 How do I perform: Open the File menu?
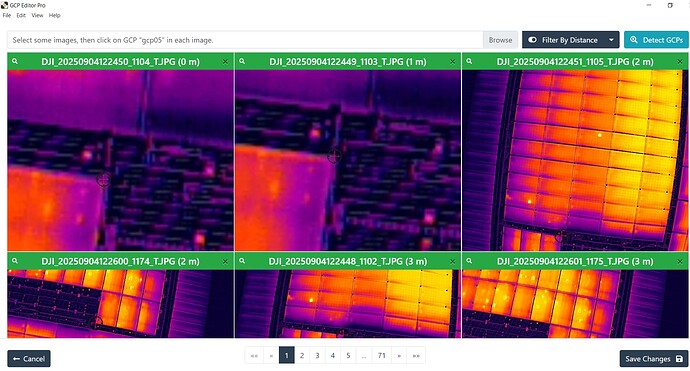[7, 15]
